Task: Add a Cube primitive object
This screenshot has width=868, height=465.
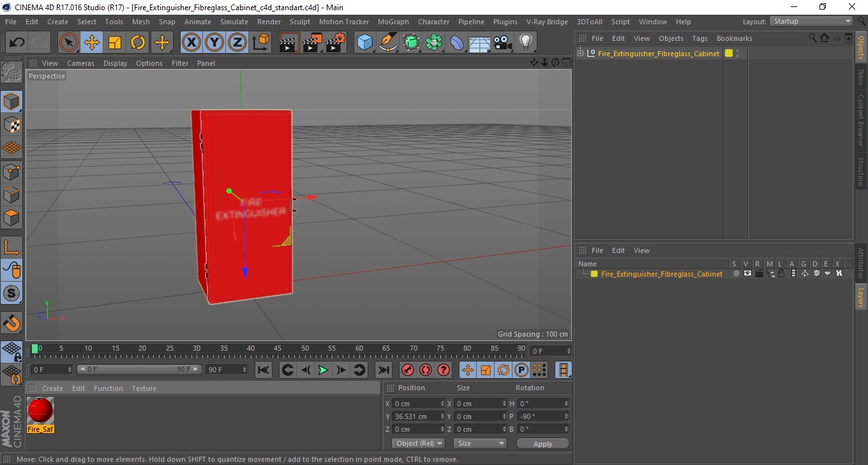Action: (x=365, y=43)
